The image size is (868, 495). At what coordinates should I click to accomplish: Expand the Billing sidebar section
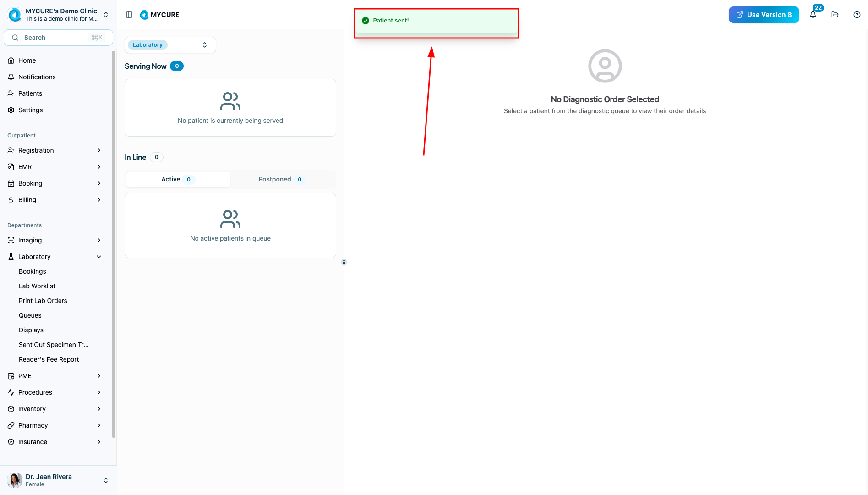99,200
